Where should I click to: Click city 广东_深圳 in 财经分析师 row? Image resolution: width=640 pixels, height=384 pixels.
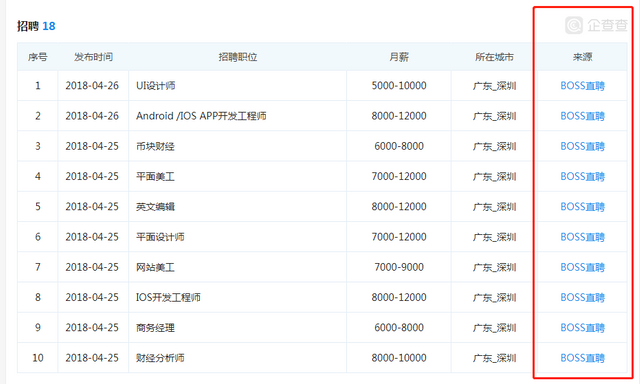[494, 358]
